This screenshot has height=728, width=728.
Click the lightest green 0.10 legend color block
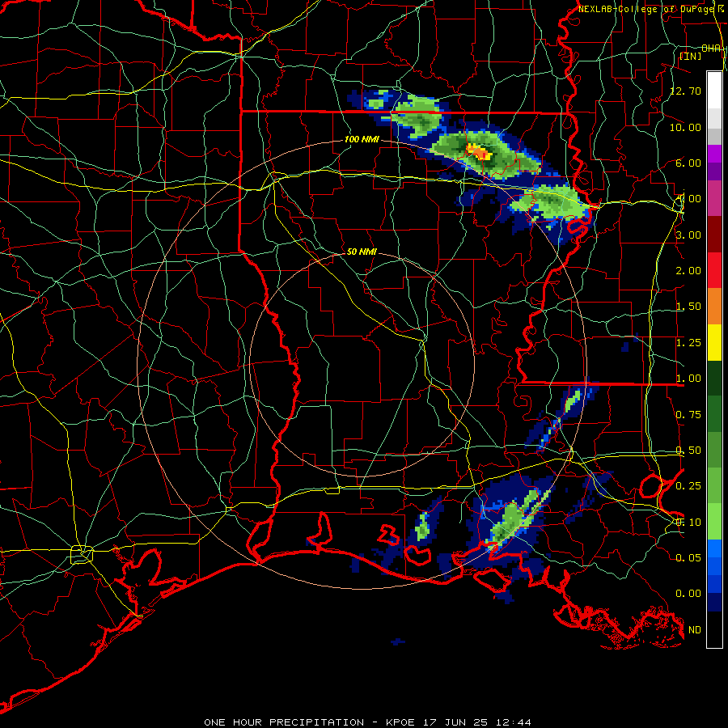714,522
